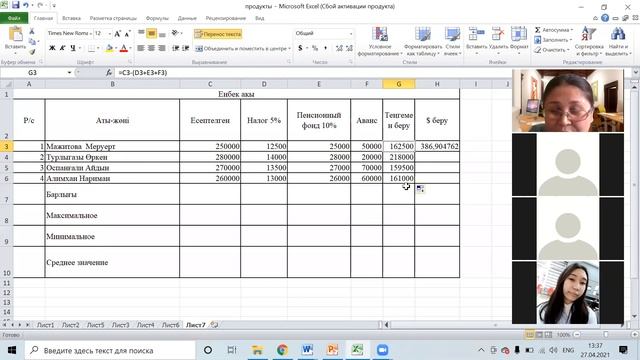Image resolution: width=640 pixels, height=360 pixels.
Task: Apply the red font color A
Action: tap(124, 48)
